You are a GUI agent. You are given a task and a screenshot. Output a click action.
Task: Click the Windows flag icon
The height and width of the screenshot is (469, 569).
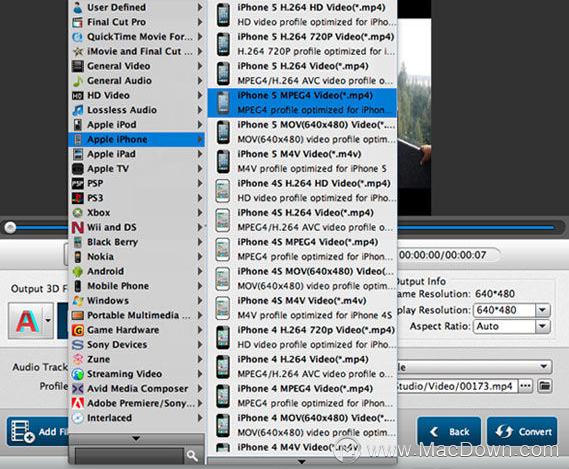(x=78, y=301)
